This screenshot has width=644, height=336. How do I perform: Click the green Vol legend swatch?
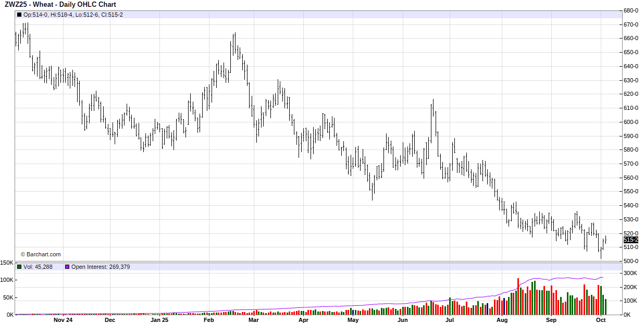click(x=20, y=267)
